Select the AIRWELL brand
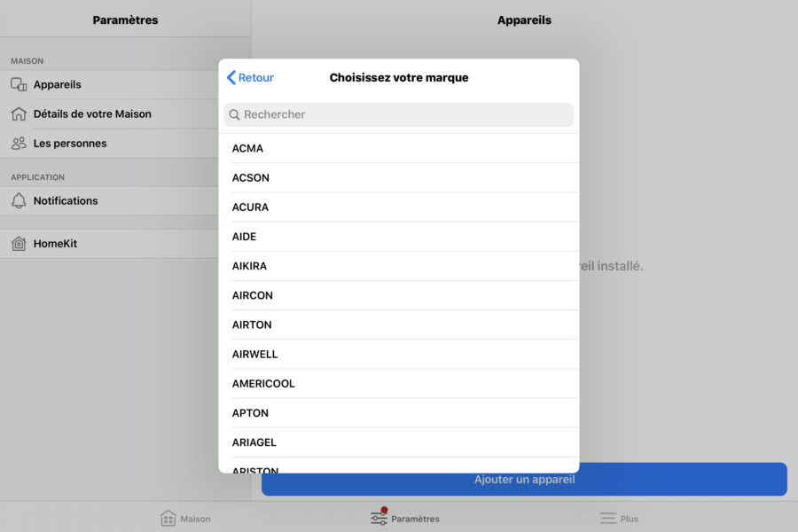This screenshot has height=532, width=798. pyautogui.click(x=399, y=355)
